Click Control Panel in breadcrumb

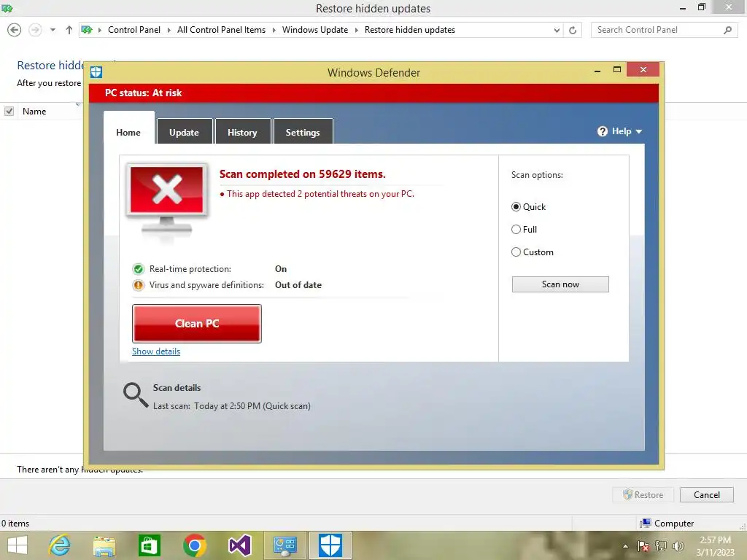point(134,30)
